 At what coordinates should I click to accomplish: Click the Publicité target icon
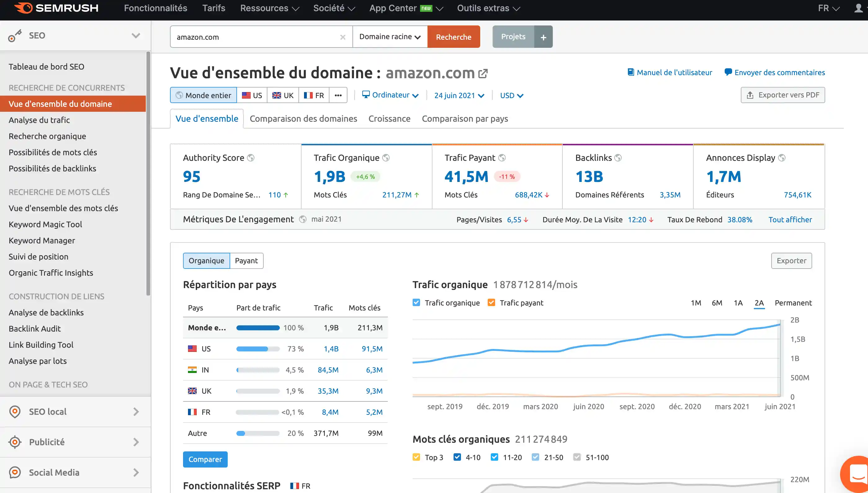[x=15, y=442]
